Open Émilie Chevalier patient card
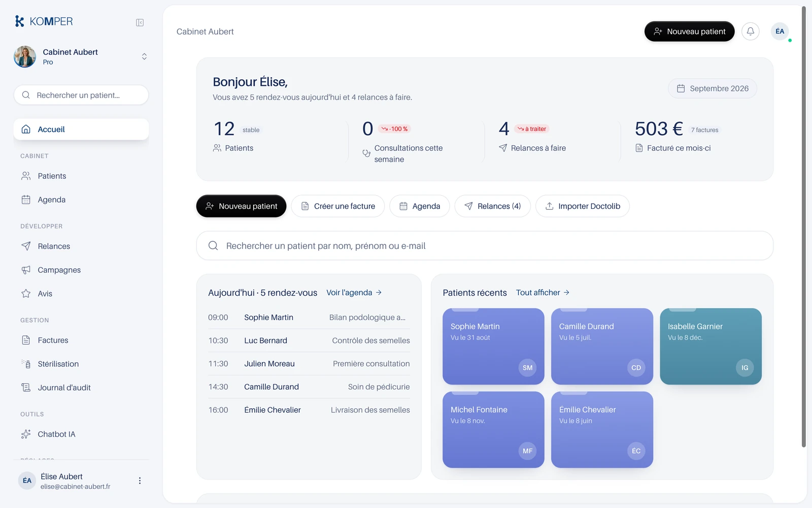 tap(602, 430)
